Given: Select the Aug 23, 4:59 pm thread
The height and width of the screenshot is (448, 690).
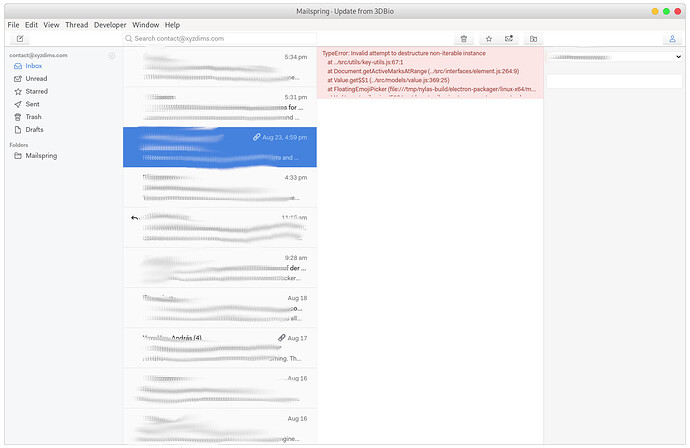Looking at the screenshot, I should coord(220,147).
